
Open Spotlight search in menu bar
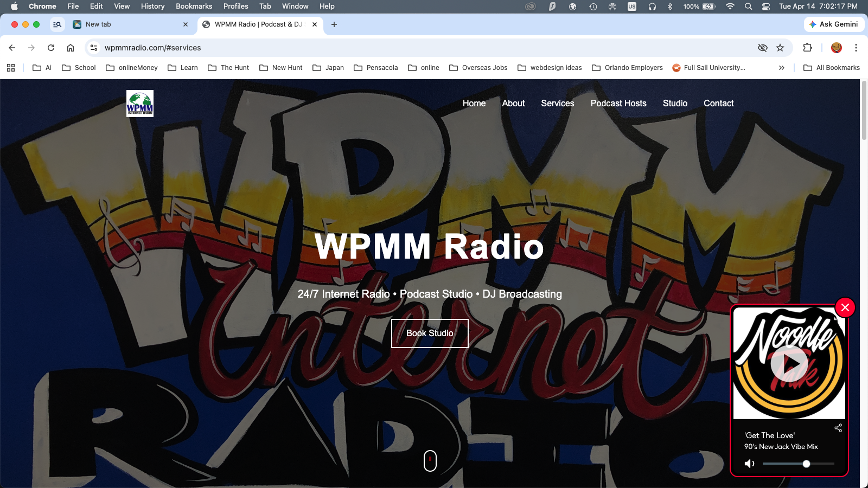(749, 7)
